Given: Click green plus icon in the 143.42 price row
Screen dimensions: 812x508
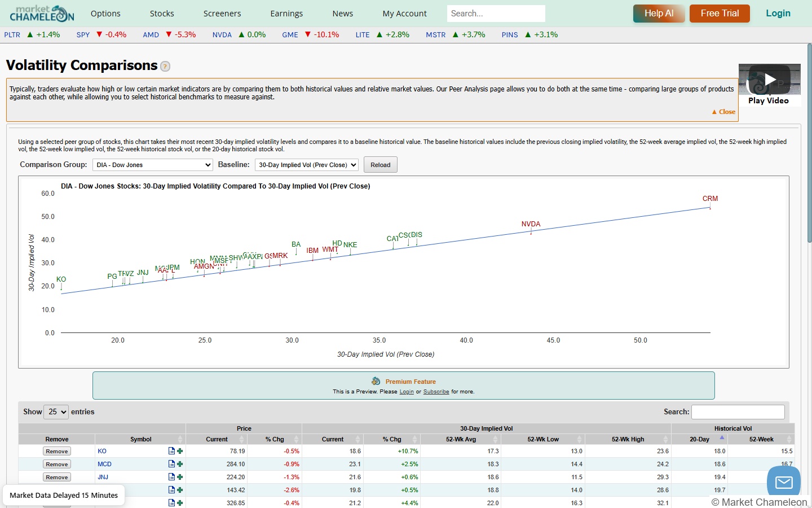Looking at the screenshot, I should (180, 490).
